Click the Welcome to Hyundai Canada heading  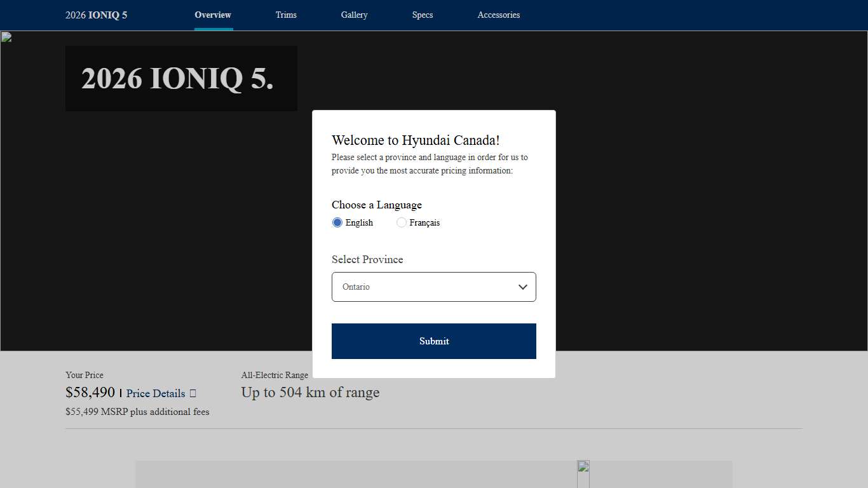click(x=416, y=140)
